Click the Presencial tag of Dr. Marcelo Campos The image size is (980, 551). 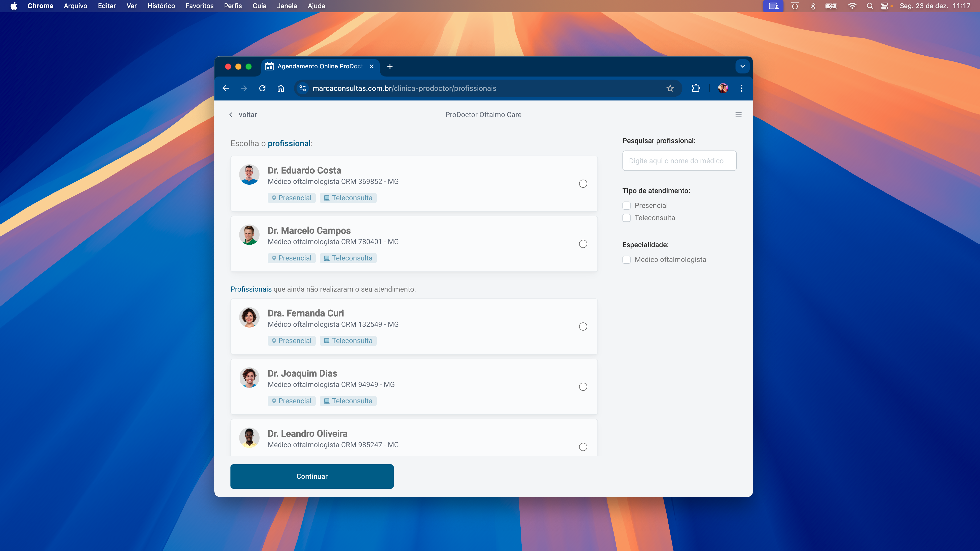(x=291, y=258)
